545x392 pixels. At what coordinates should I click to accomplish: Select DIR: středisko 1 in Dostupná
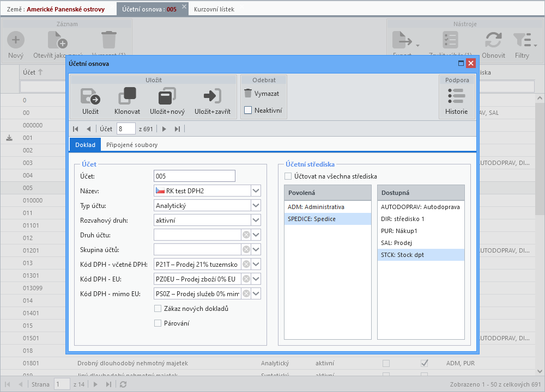click(x=421, y=219)
